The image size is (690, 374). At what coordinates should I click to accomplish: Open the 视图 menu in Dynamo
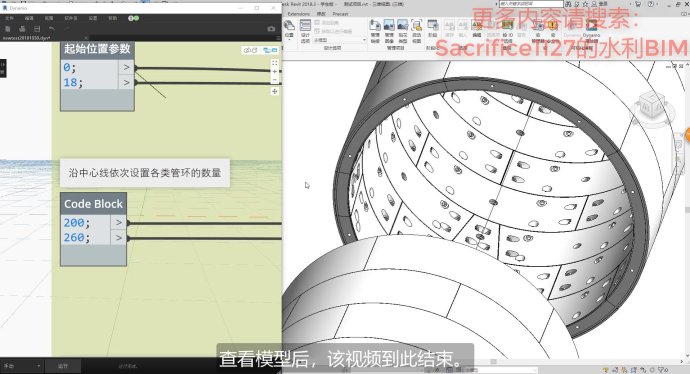coord(49,18)
